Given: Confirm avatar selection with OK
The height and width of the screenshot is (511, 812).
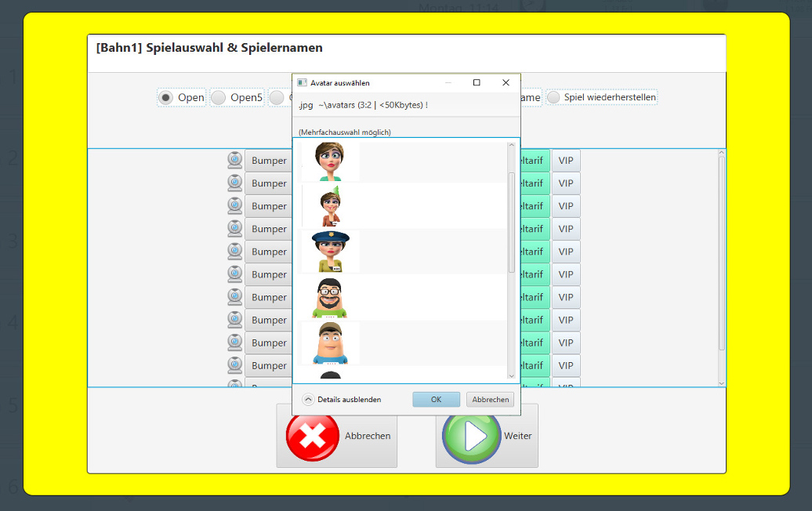Looking at the screenshot, I should coord(436,399).
